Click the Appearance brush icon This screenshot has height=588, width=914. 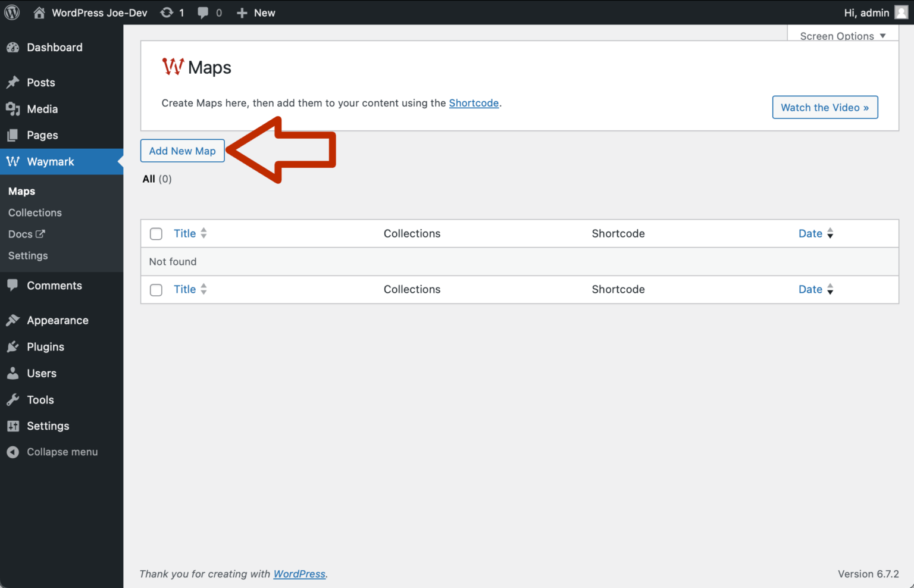(x=13, y=320)
